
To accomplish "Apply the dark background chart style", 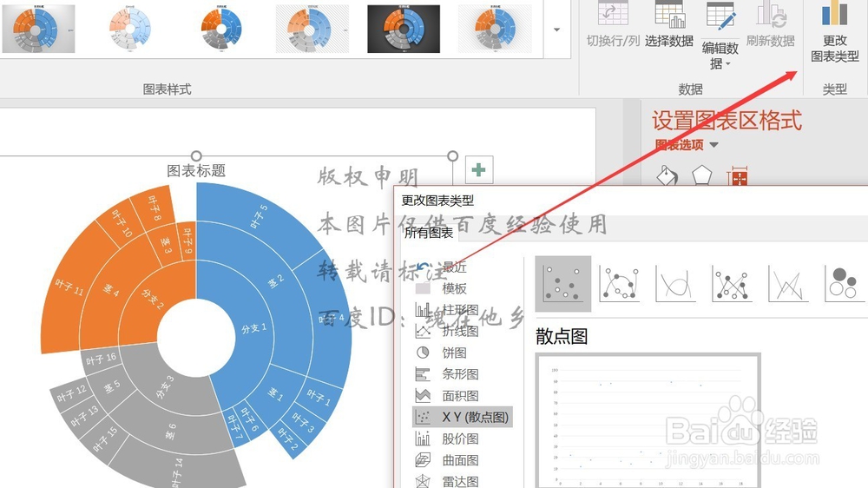I will click(404, 29).
